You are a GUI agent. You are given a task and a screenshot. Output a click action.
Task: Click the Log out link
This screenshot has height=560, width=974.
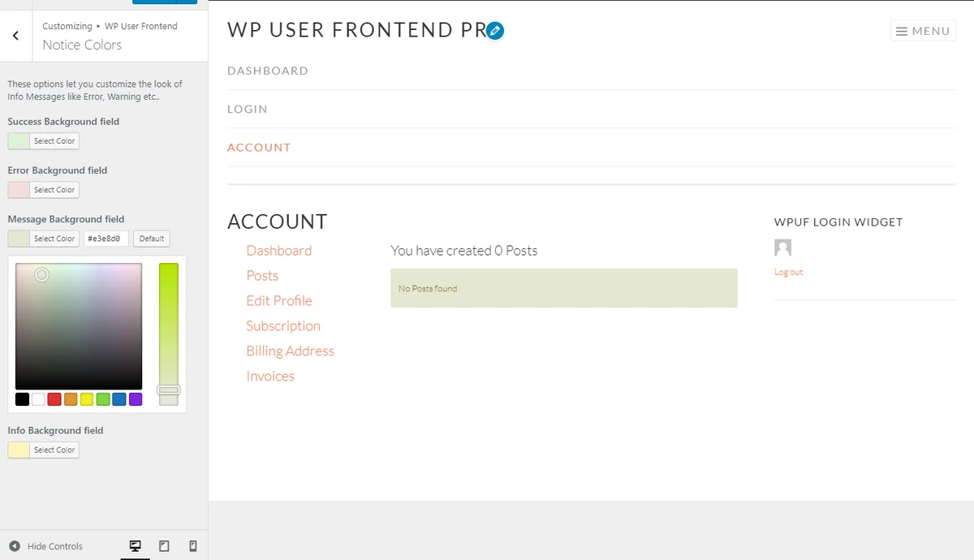pos(788,272)
